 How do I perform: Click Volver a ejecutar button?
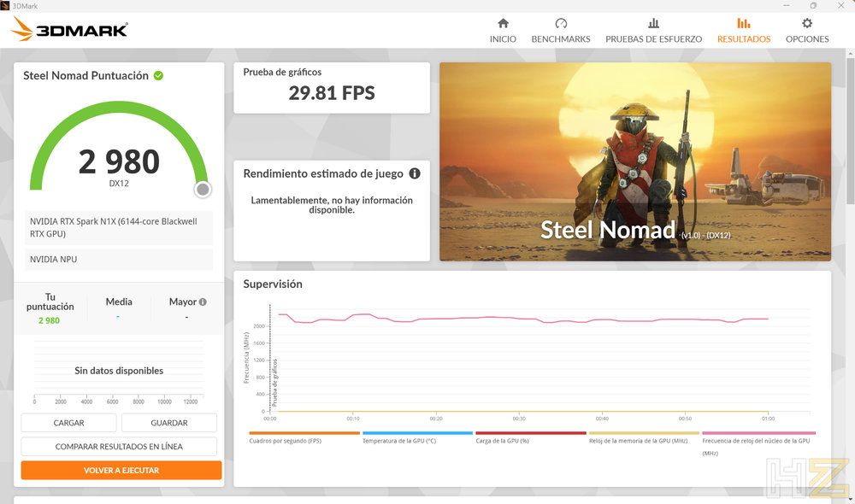pos(121,470)
